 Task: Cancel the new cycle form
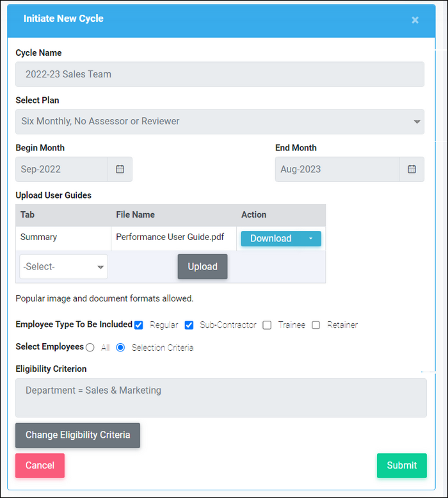coord(40,465)
